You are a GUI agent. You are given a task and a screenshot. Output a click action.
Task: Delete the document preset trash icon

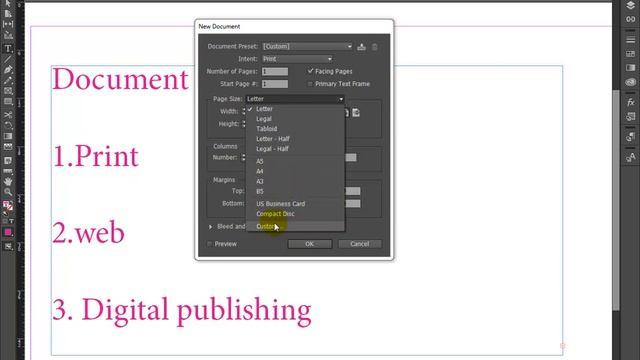pyautogui.click(x=375, y=47)
